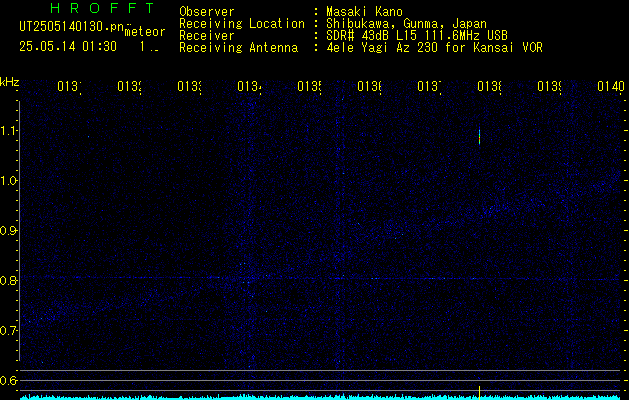Click the Observer label
Viewport: 629px width, 400px height.
pos(207,12)
